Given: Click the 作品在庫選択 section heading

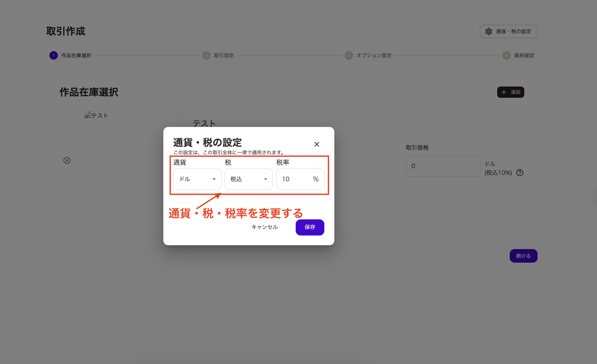Looking at the screenshot, I should click(x=89, y=92).
